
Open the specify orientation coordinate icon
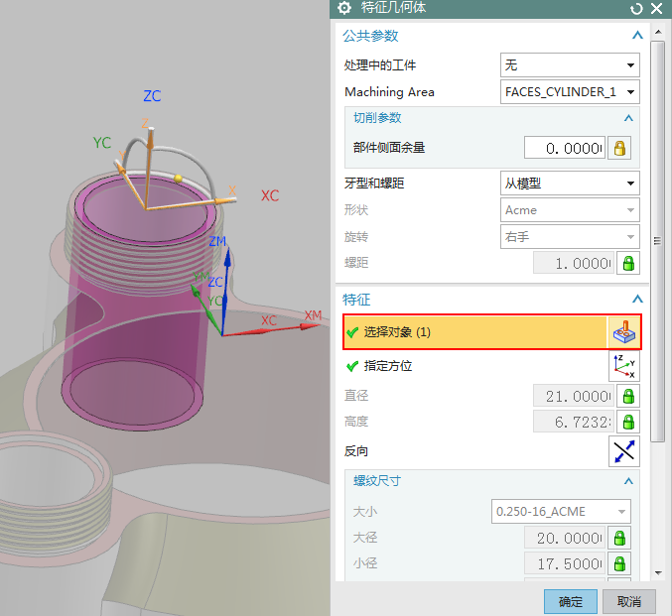tap(623, 366)
